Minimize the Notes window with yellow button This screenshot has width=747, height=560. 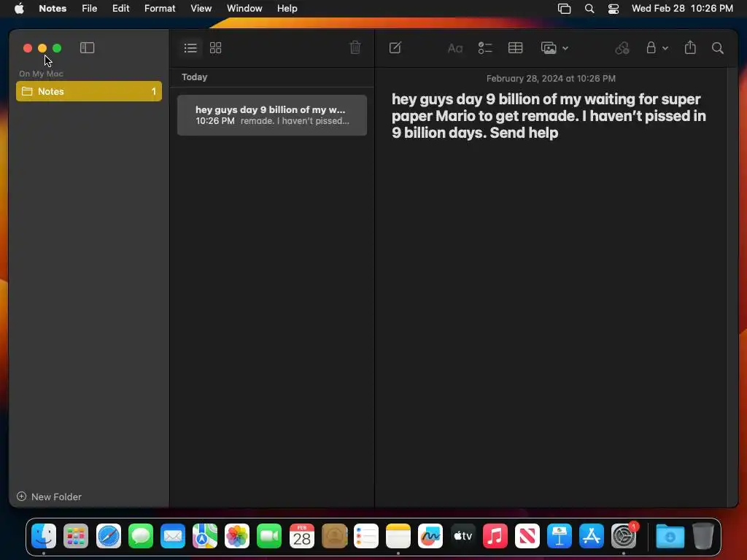pos(42,48)
